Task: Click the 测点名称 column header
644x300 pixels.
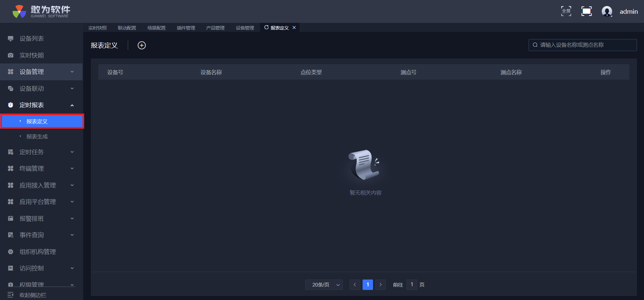Action: [511, 72]
